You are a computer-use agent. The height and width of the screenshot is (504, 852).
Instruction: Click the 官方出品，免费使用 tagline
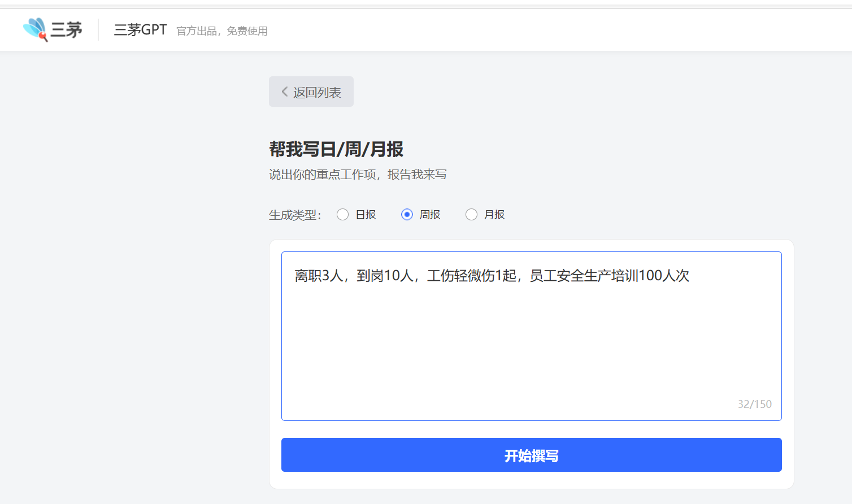222,31
